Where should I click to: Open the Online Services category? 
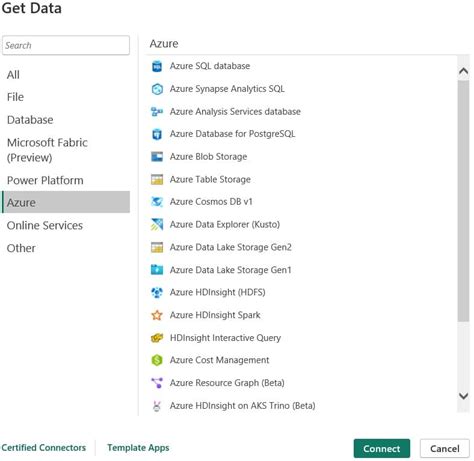coord(66,225)
